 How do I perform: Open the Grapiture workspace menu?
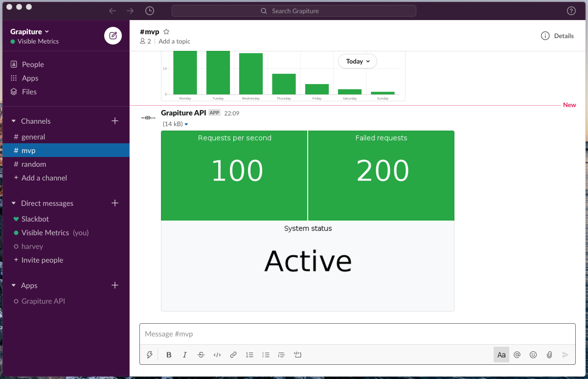pyautogui.click(x=30, y=31)
